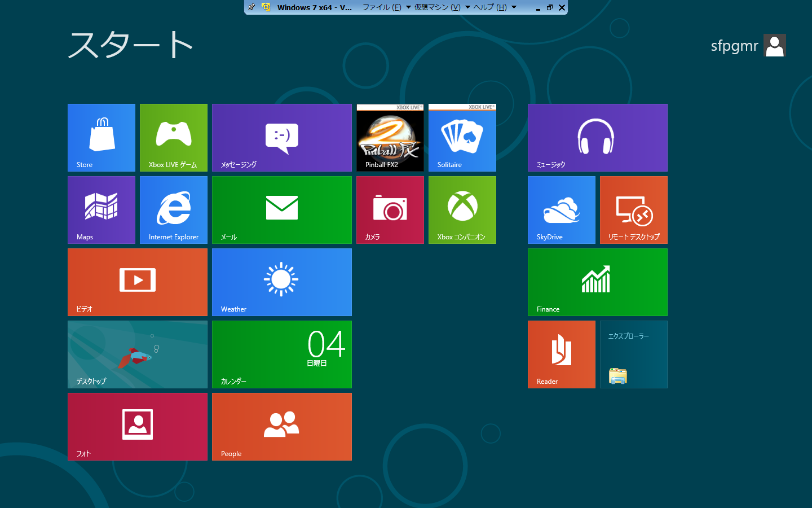Open the Maps tile
Viewport: 812px width, 508px height.
tap(101, 210)
